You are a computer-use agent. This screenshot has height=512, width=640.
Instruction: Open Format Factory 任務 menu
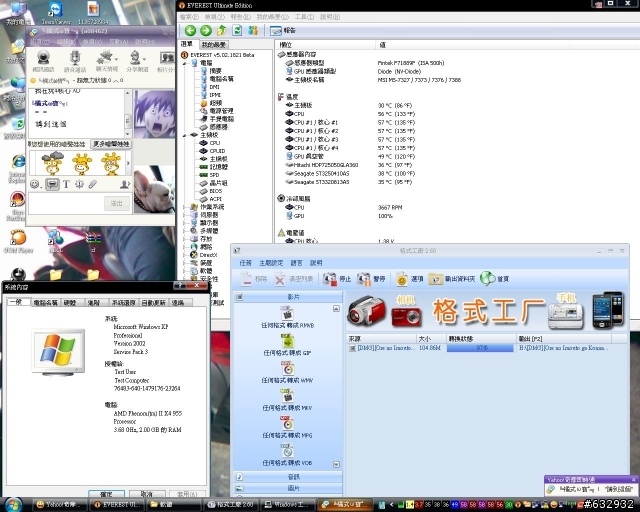pyautogui.click(x=245, y=263)
